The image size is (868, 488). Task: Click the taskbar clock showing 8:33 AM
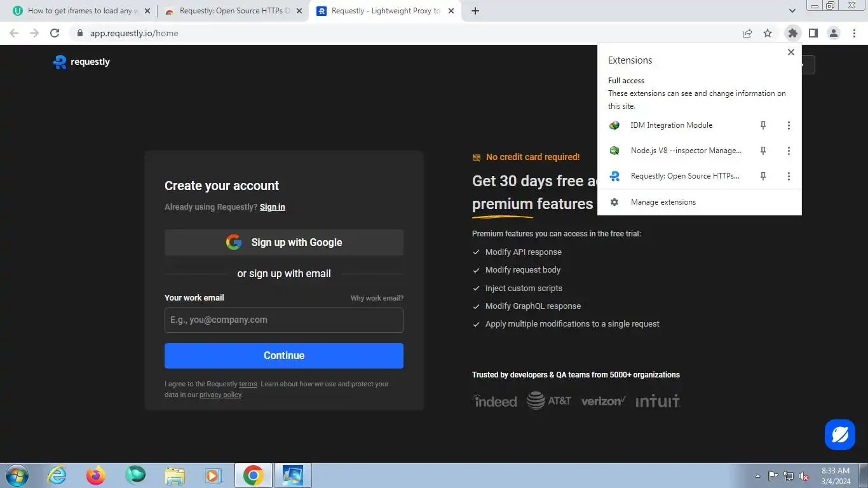(x=836, y=476)
